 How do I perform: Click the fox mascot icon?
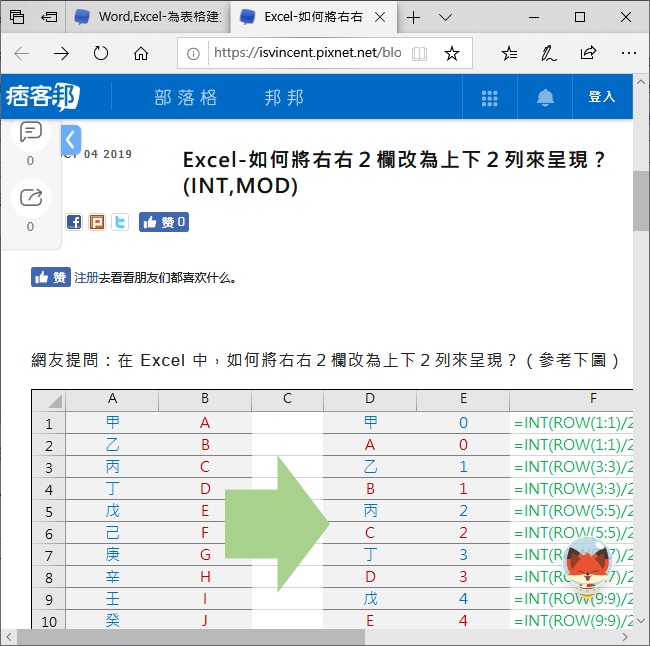pyautogui.click(x=587, y=567)
